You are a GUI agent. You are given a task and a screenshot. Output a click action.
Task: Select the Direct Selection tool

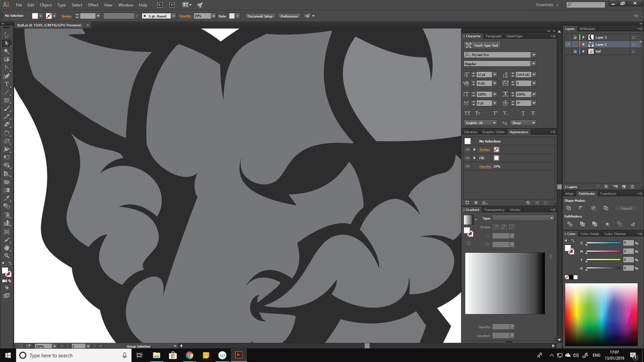coord(7,43)
